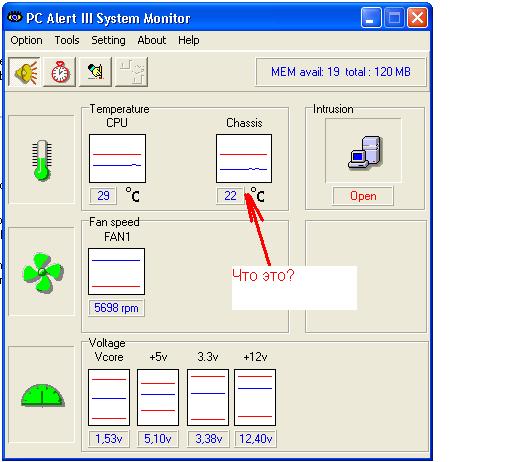Select the green voltage gauge icon
Screen dimensions: 512x462
click(42, 396)
